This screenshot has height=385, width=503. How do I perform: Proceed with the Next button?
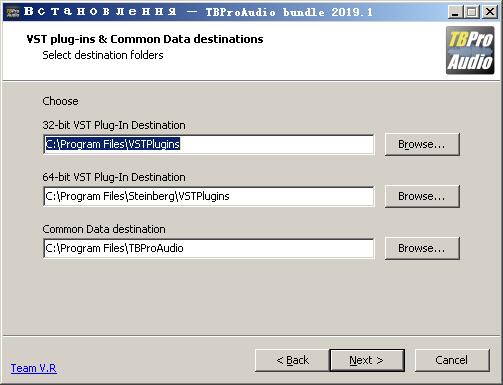click(x=367, y=360)
